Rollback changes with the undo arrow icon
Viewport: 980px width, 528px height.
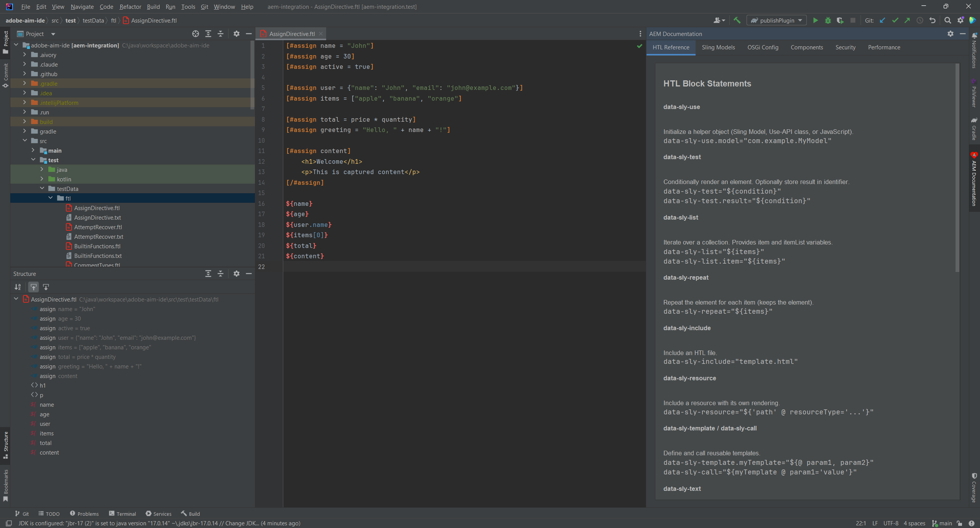click(933, 21)
